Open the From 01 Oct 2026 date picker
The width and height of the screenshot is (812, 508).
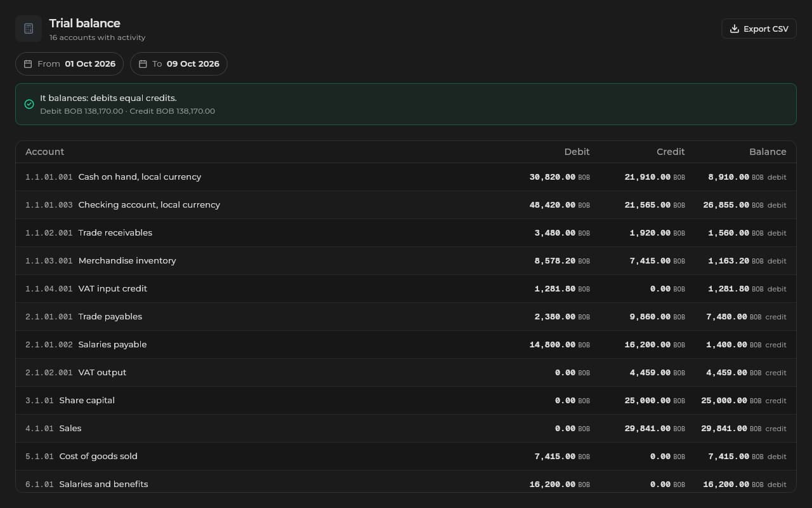[x=70, y=64]
